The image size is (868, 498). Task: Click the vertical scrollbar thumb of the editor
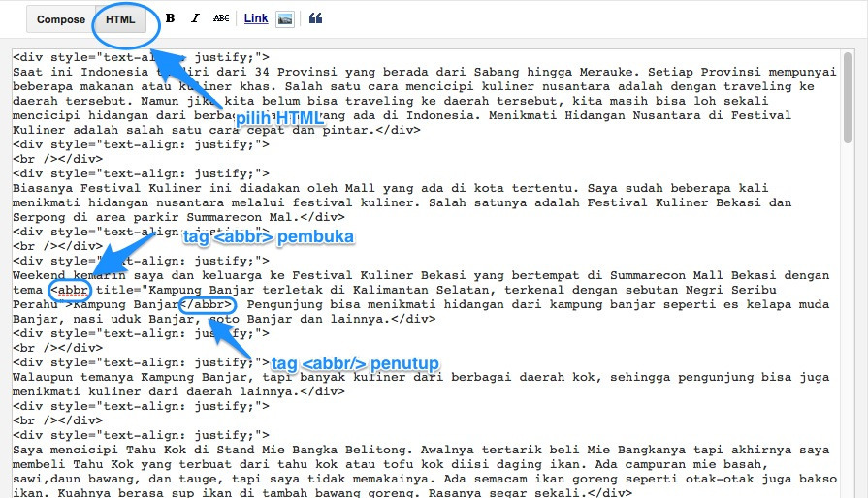[847, 98]
